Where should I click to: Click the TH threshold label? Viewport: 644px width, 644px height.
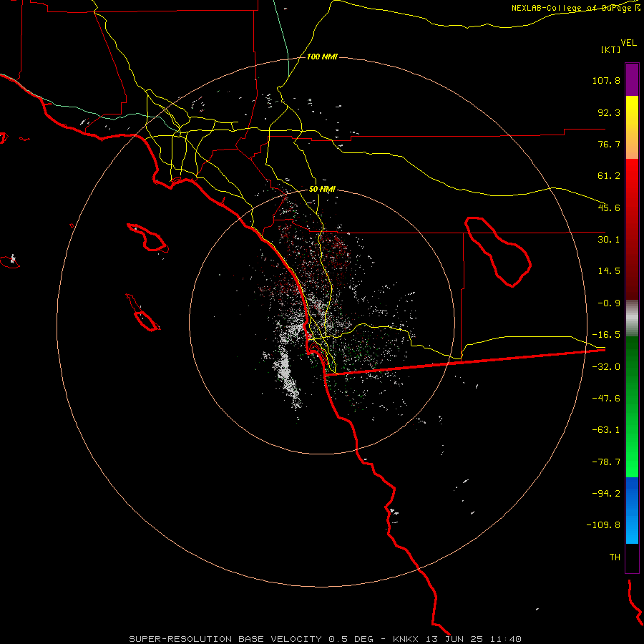click(615, 557)
